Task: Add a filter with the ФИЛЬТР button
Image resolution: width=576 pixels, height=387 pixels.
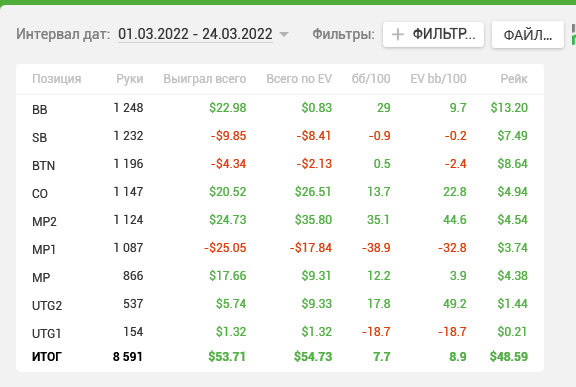Action: coord(433,35)
